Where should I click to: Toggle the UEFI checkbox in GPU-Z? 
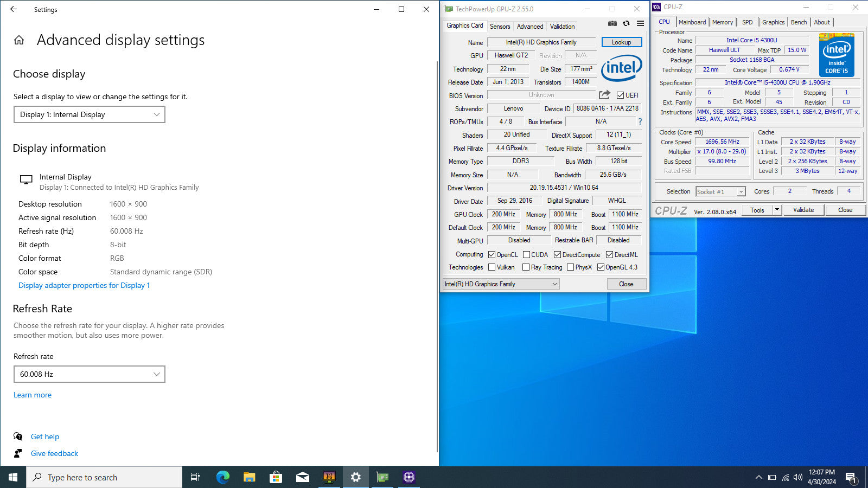tap(620, 95)
